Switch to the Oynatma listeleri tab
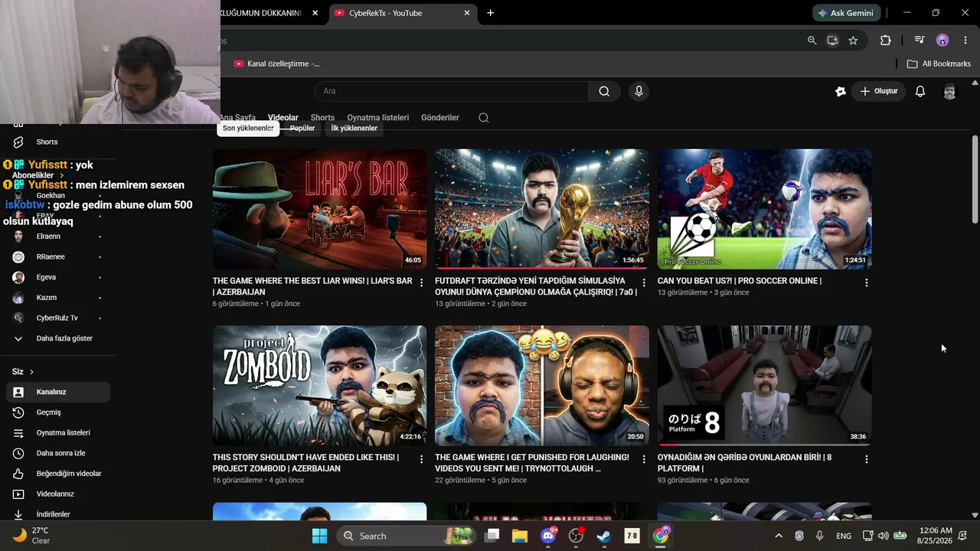Screen dimensions: 980x551 point(378,118)
